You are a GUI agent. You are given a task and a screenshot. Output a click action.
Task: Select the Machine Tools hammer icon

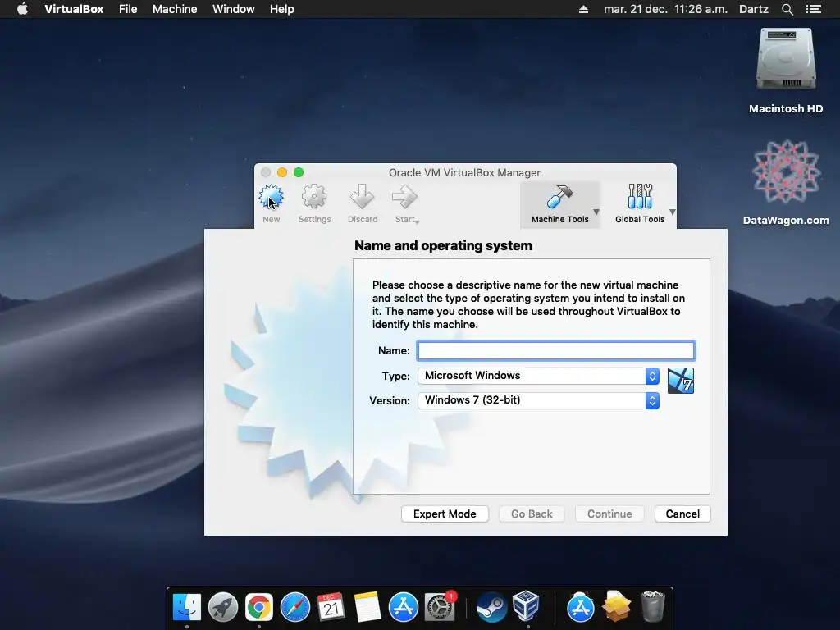coord(559,197)
